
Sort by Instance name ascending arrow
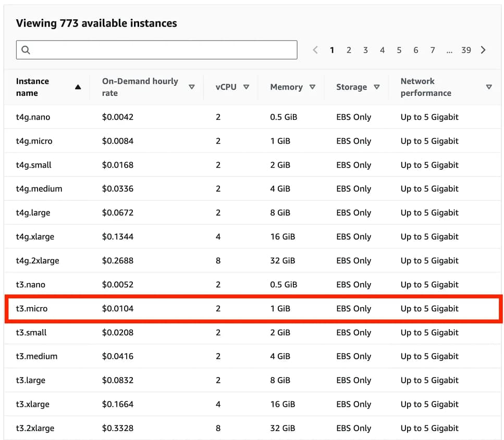coord(78,87)
